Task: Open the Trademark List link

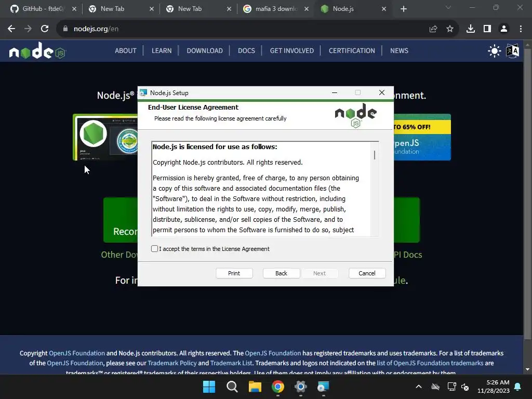Action: point(231,363)
